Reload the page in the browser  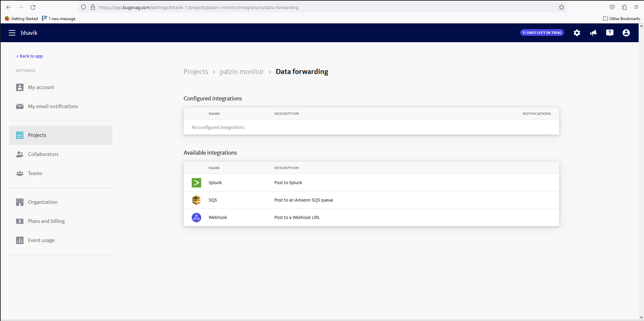tap(33, 7)
